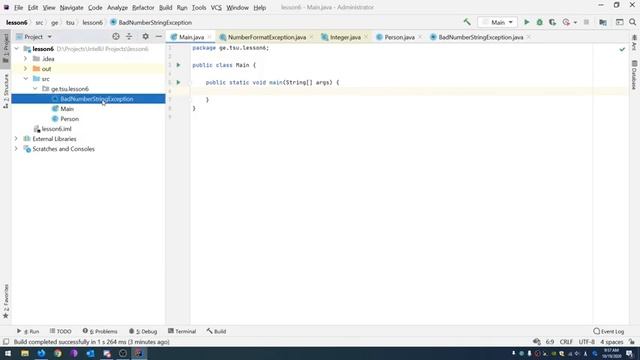Image resolution: width=640 pixels, height=360 pixels.
Task: Expand External Libraries node
Action: pos(16,139)
